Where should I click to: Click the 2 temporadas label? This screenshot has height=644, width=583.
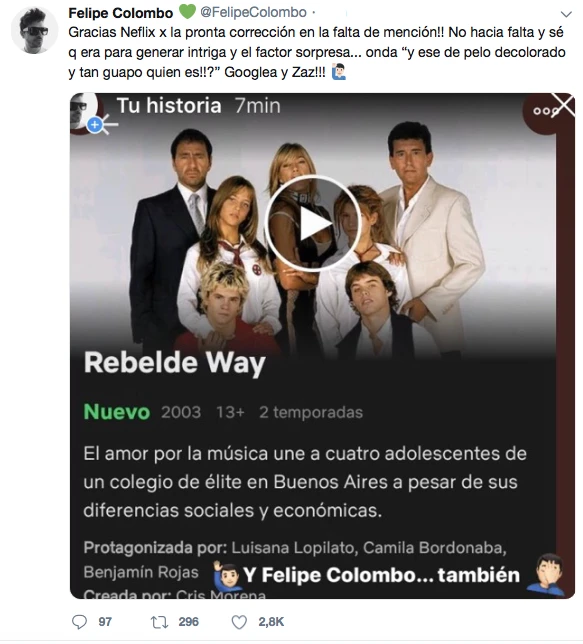tap(311, 412)
